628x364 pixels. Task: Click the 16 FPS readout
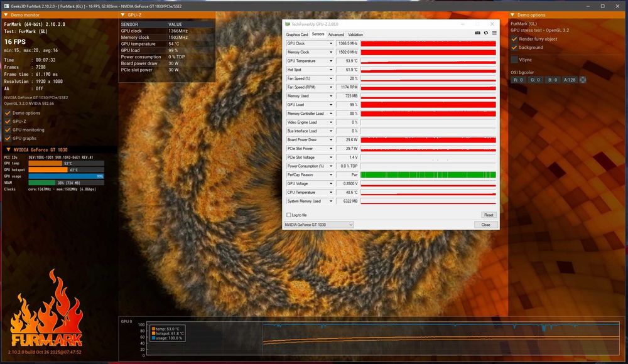[15, 41]
